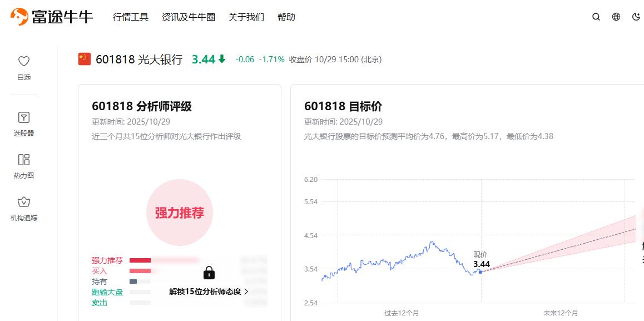This screenshot has width=644, height=321.
Task: Click 近三个月共15位分析师 description text
Action: (x=166, y=136)
